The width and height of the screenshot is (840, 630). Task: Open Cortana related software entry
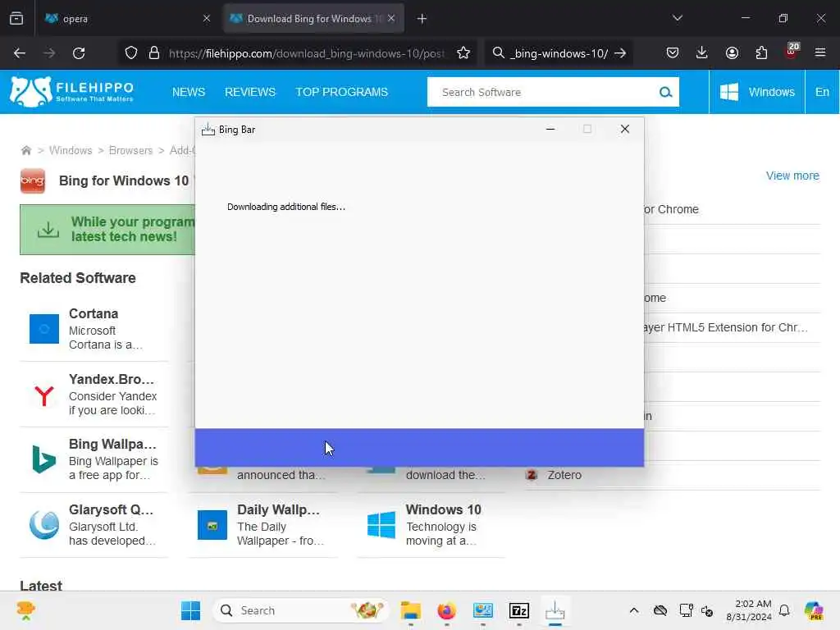tap(94, 328)
